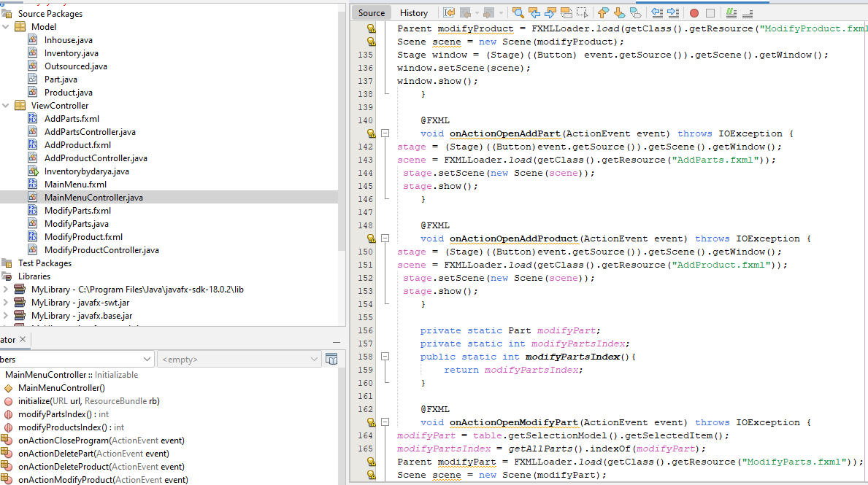Screen dimensions: 868x485
Task: Click Toggle Bookmark icon in editor toolbar
Action: pyautogui.click(x=636, y=12)
